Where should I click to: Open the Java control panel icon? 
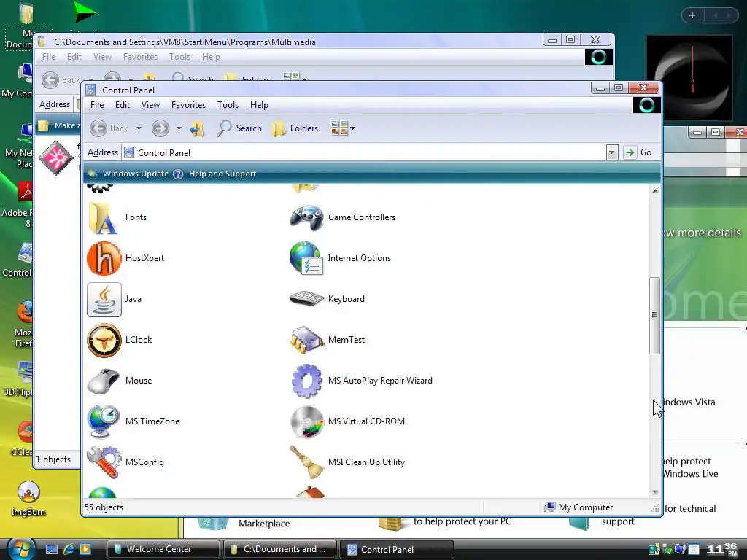[x=104, y=300]
